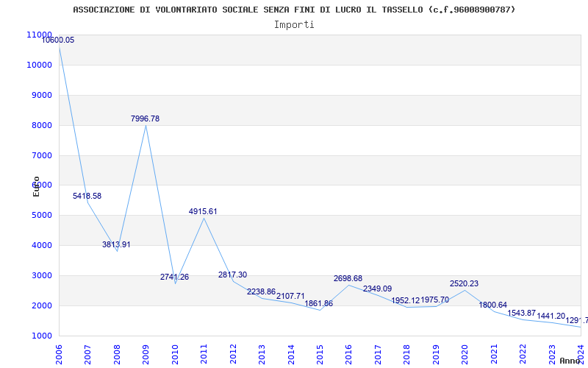Select the 4000 y-axis tick label
The height and width of the screenshot is (368, 588).
41,246
